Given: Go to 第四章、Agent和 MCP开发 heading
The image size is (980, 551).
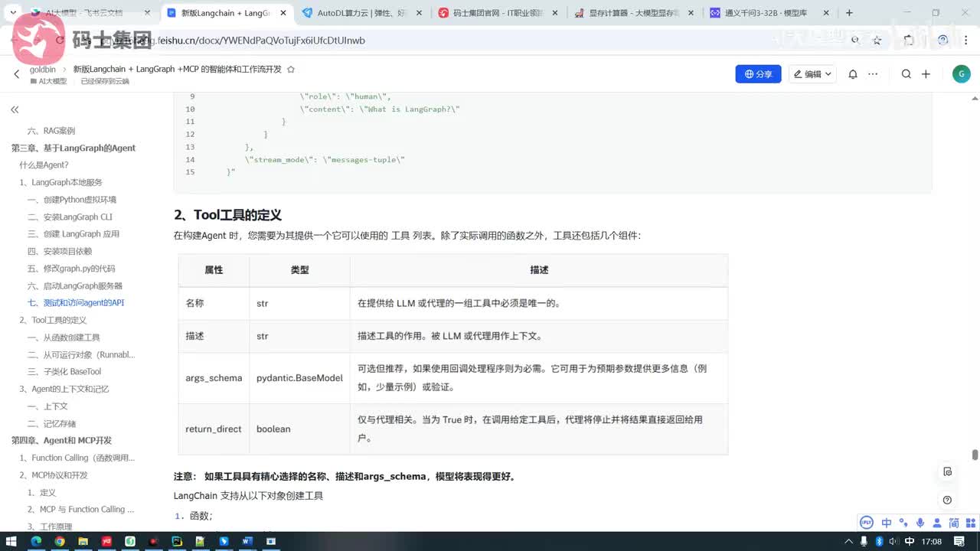Looking at the screenshot, I should coord(61,441).
